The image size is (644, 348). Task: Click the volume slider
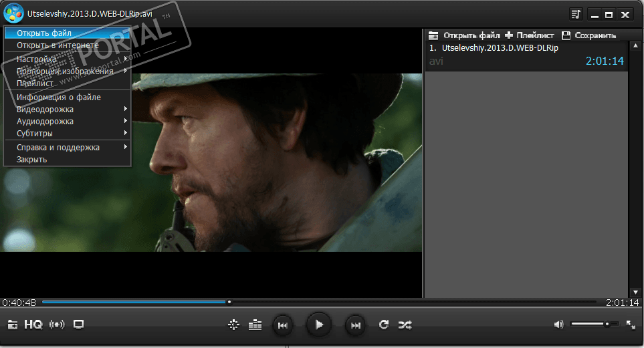[x=595, y=324]
